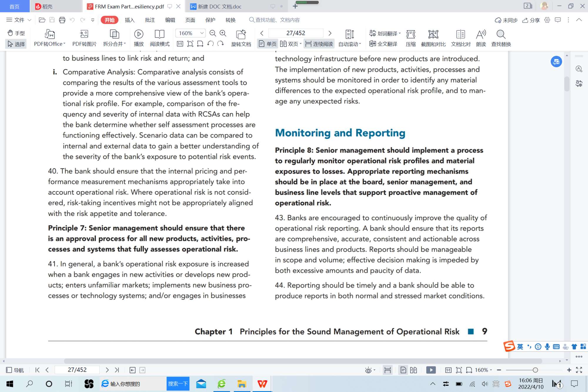Start 朗读 read-aloud tool
The height and width of the screenshot is (392, 588).
point(481,34)
